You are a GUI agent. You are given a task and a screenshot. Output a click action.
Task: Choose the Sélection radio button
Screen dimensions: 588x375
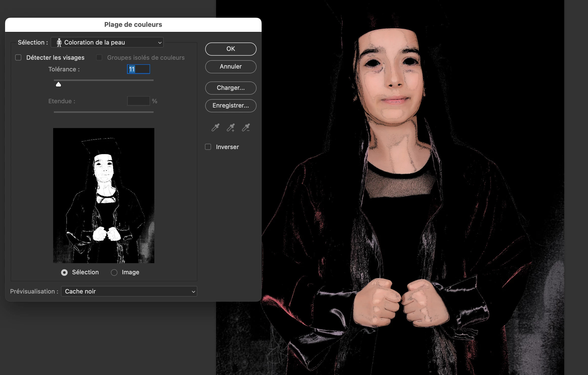[65, 273]
